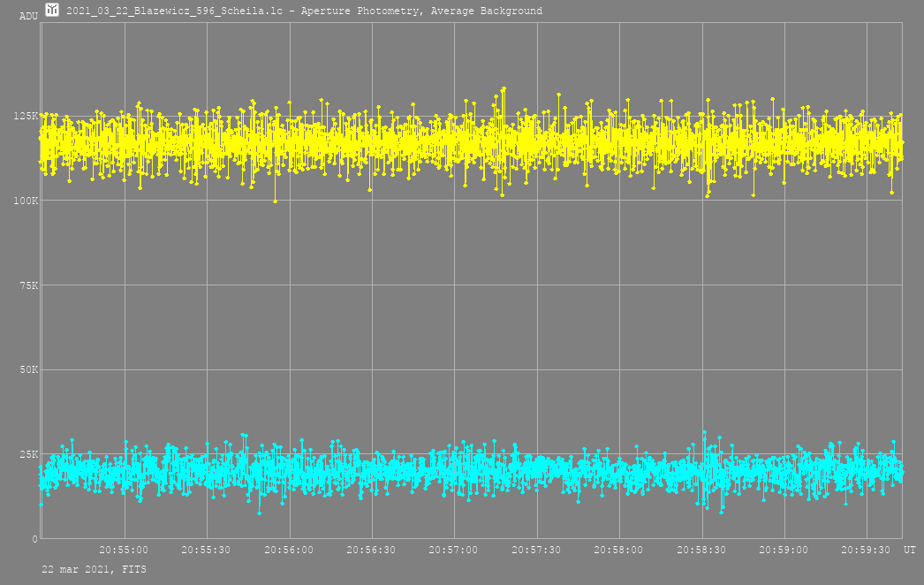Click the 20:58:00 time label
This screenshot has height=585, width=924.
point(618,550)
